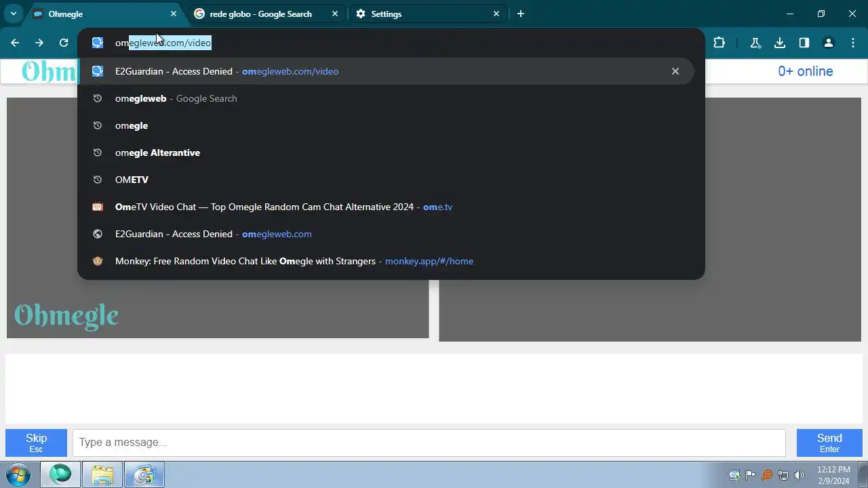Remove the first suggestion with its X
Image resolution: width=868 pixels, height=488 pixels.
pos(675,71)
